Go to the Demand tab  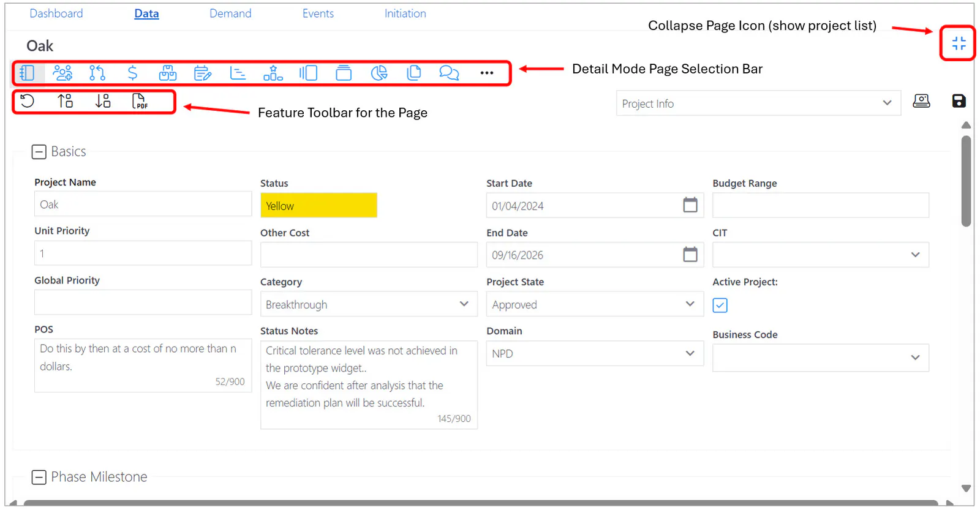230,13
